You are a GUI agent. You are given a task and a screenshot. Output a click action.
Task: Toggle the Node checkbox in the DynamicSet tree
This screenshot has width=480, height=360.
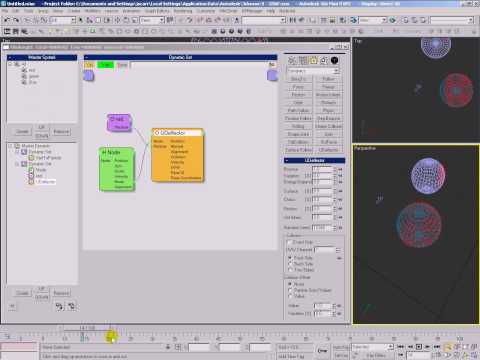point(31,170)
